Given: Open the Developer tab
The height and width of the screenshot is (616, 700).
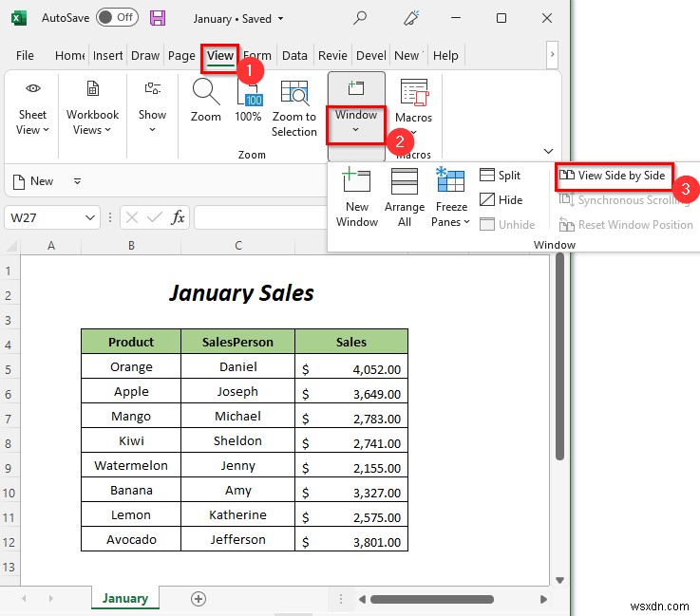Looking at the screenshot, I should click(x=371, y=55).
